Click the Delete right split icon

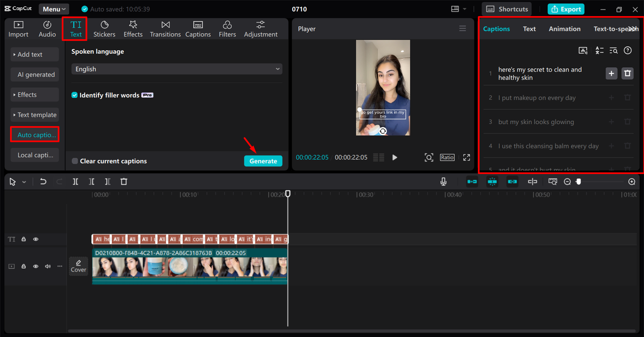pyautogui.click(x=108, y=182)
